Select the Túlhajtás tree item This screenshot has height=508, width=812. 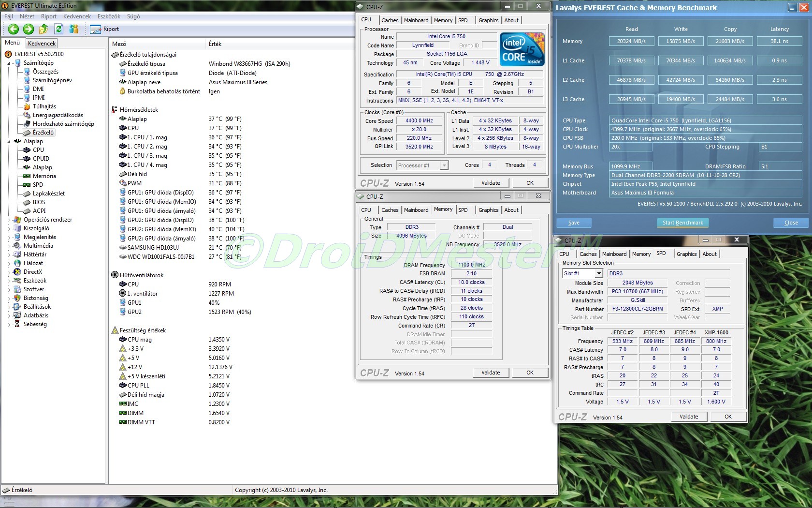click(x=44, y=106)
